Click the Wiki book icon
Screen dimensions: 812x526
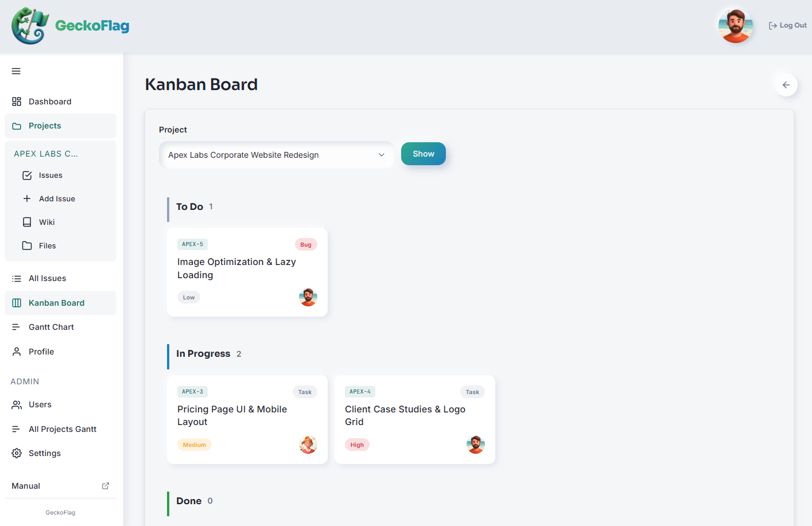[x=27, y=222]
